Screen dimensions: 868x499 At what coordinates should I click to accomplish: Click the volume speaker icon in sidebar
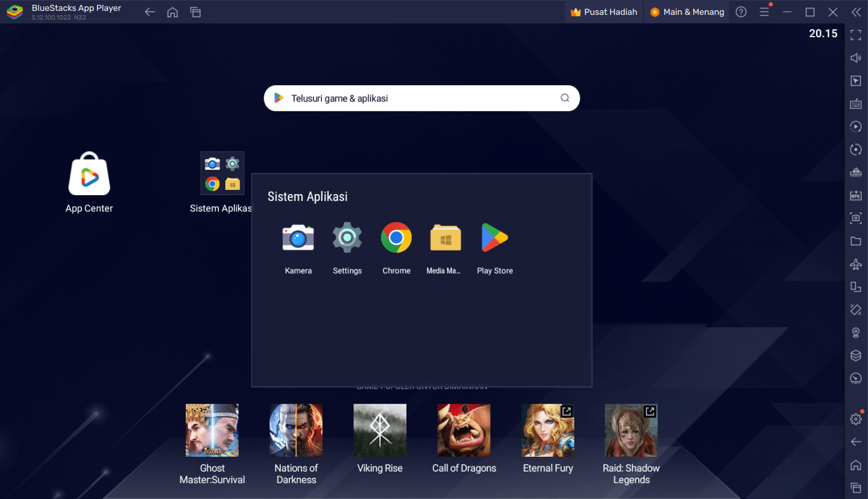856,58
